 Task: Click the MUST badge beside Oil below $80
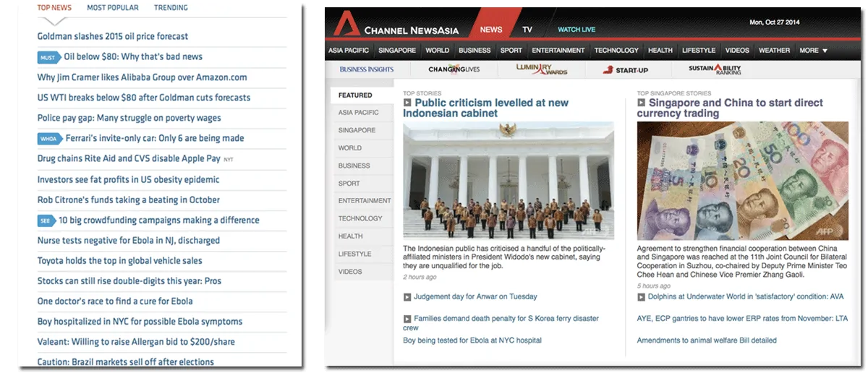[48, 57]
